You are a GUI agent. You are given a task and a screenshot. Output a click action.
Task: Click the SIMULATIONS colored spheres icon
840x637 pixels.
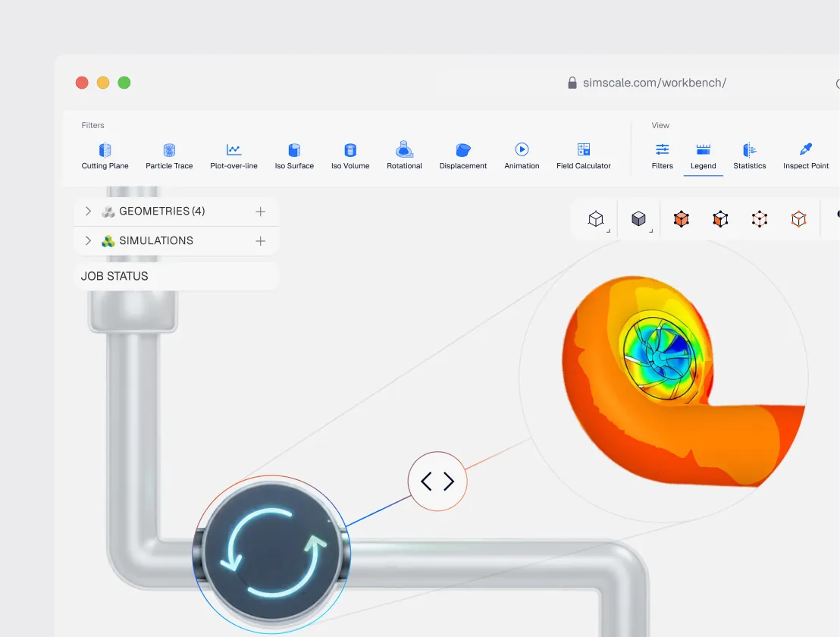[x=108, y=241]
